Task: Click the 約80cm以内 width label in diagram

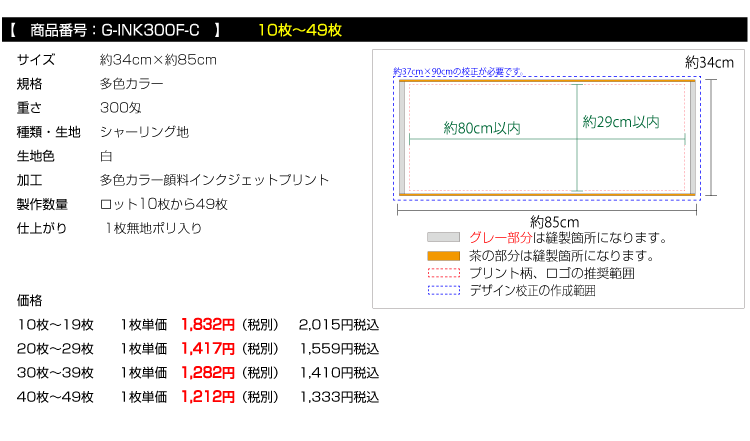Action: pos(482,128)
